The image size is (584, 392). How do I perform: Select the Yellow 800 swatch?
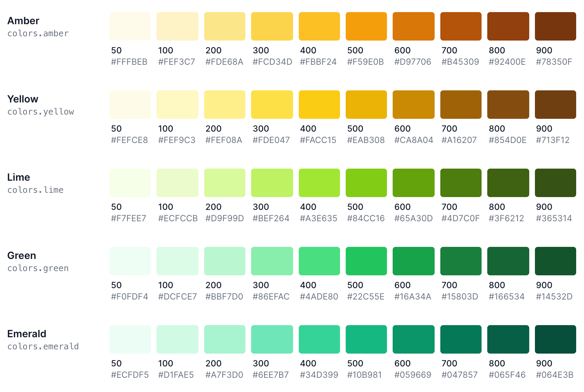508,105
